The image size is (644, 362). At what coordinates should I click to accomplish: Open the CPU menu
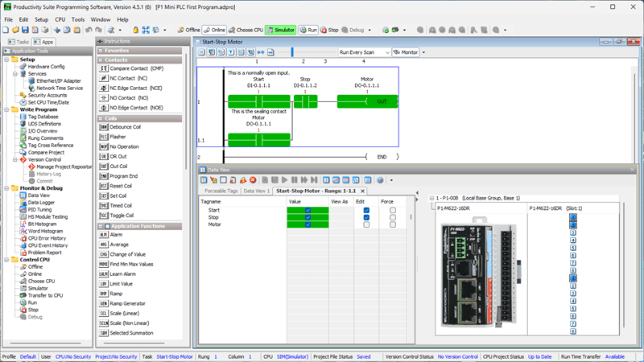tap(60, 19)
